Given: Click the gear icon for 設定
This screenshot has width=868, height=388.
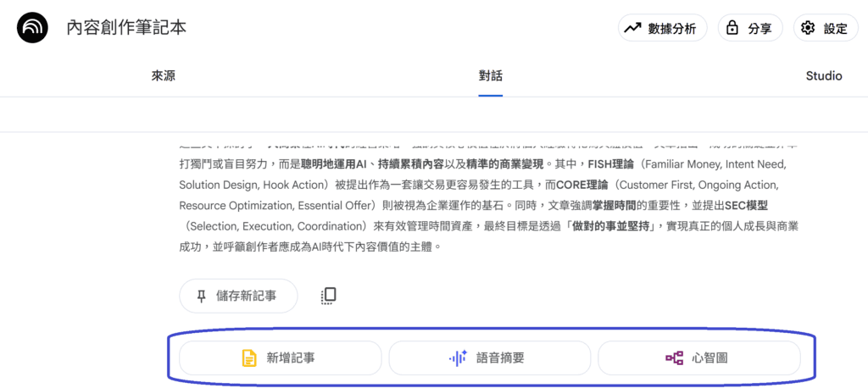Looking at the screenshot, I should click(x=808, y=28).
